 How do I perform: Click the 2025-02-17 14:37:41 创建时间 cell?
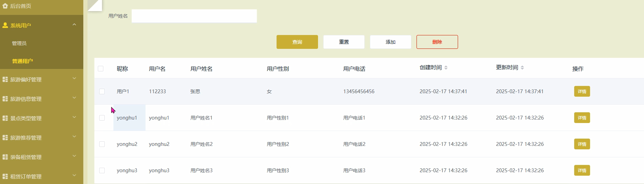pyautogui.click(x=443, y=91)
